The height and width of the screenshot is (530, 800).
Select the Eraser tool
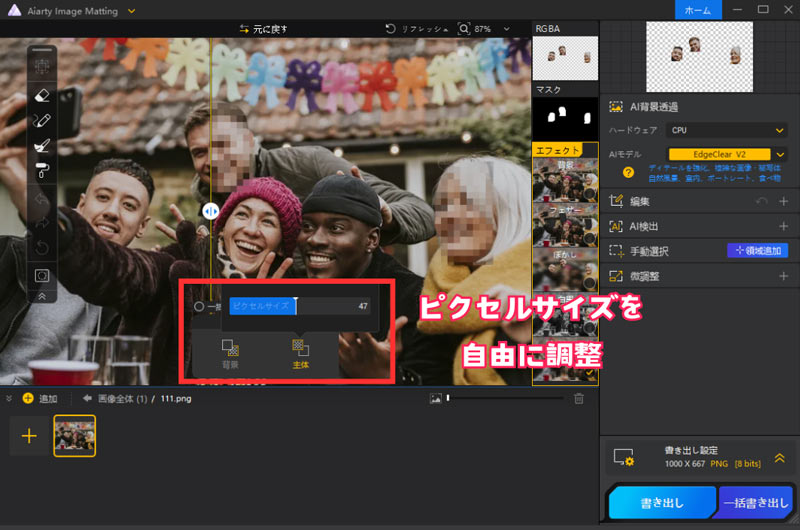tap(42, 95)
